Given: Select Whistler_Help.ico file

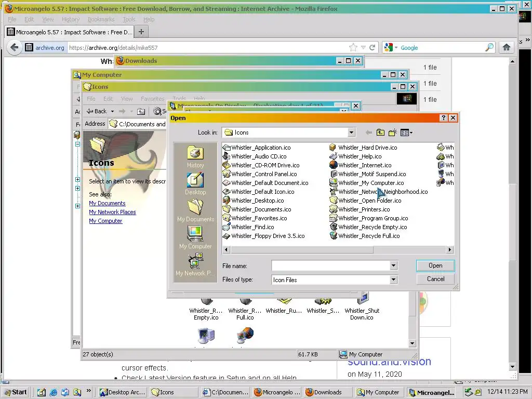Looking at the screenshot, I should pos(355,156).
